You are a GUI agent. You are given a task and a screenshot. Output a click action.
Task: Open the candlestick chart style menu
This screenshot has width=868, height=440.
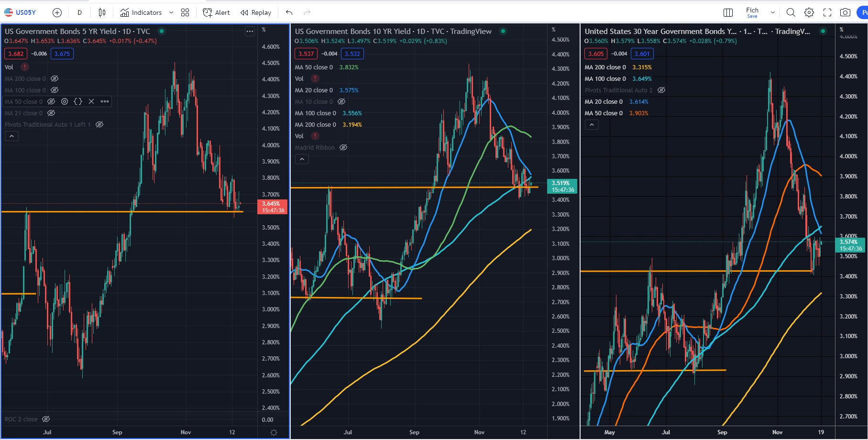(x=102, y=12)
